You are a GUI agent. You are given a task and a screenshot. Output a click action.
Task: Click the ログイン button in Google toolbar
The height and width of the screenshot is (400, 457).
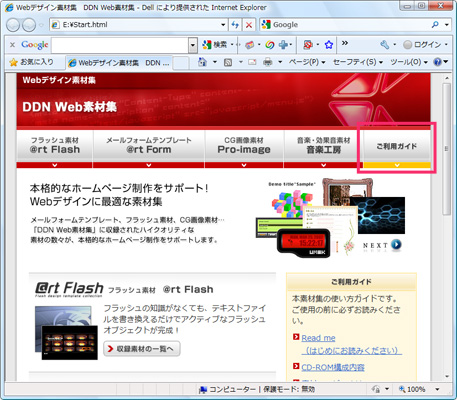(x=422, y=45)
